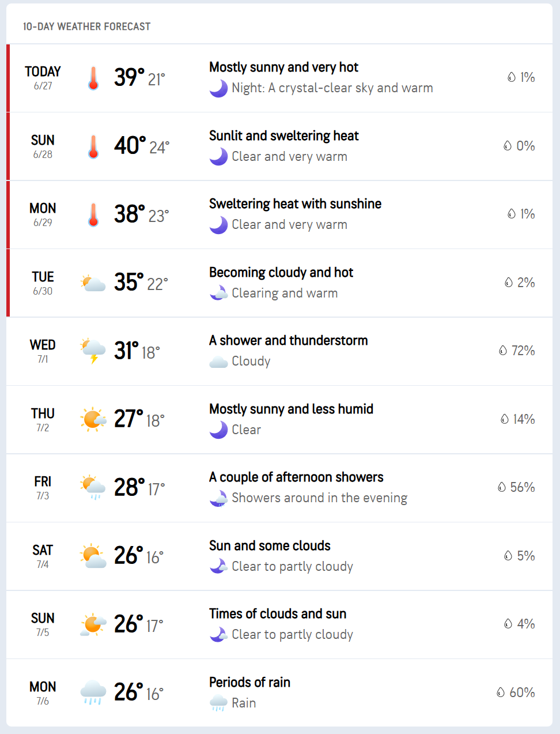Image resolution: width=560 pixels, height=734 pixels.
Task: Open Becoming cloudy and hot forecast
Action: [281, 273]
